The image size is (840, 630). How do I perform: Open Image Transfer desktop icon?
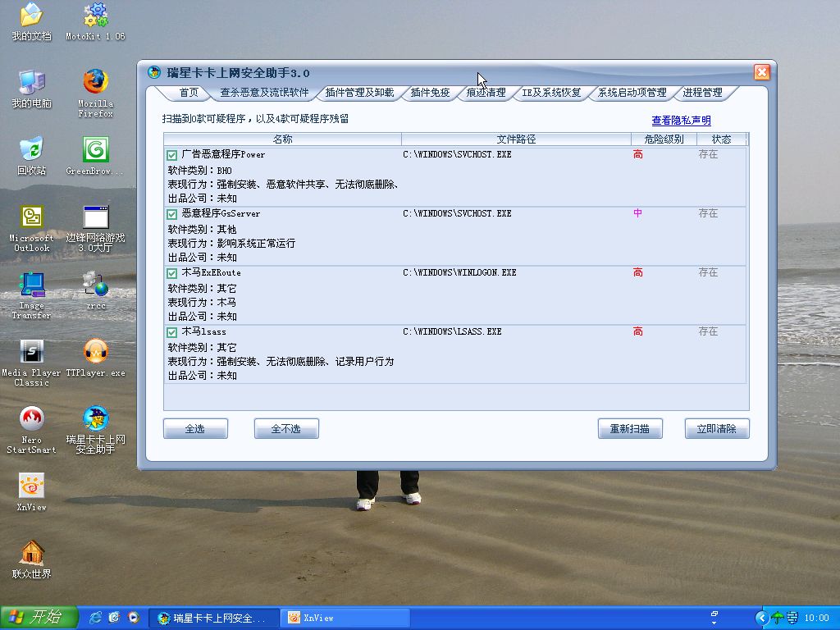click(32, 295)
